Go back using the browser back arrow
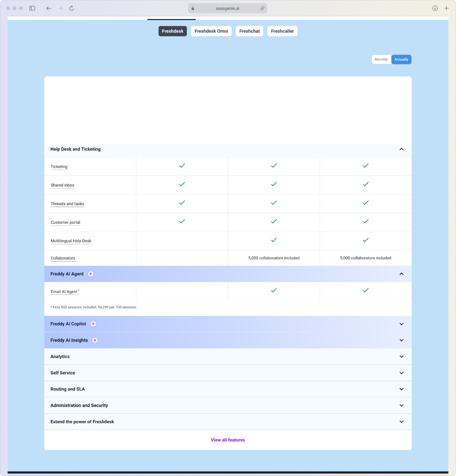456x476 pixels. point(48,8)
